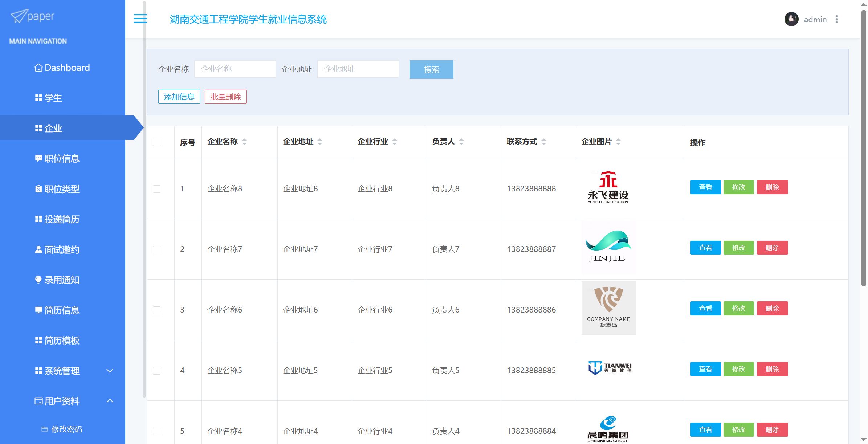Screen dimensions: 868x444
Task: Click the clipboard icon beside 职位类型
Action: (38, 189)
